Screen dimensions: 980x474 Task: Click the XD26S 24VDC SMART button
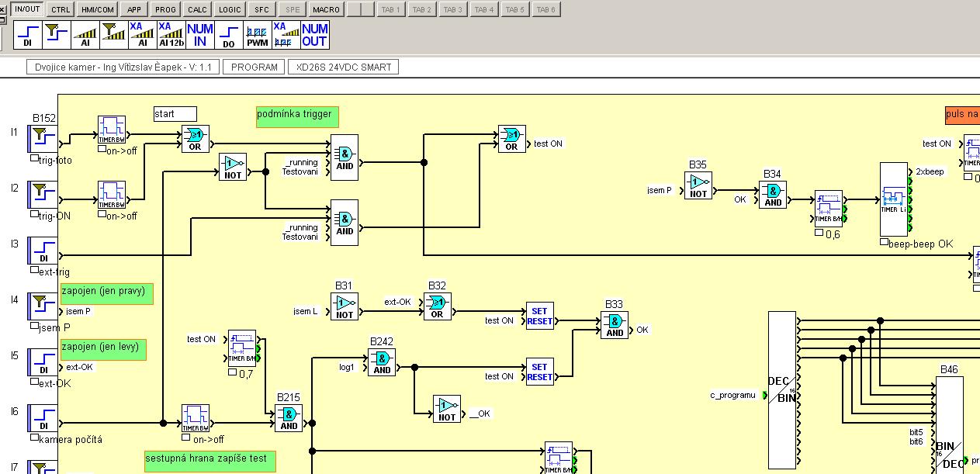pos(344,67)
